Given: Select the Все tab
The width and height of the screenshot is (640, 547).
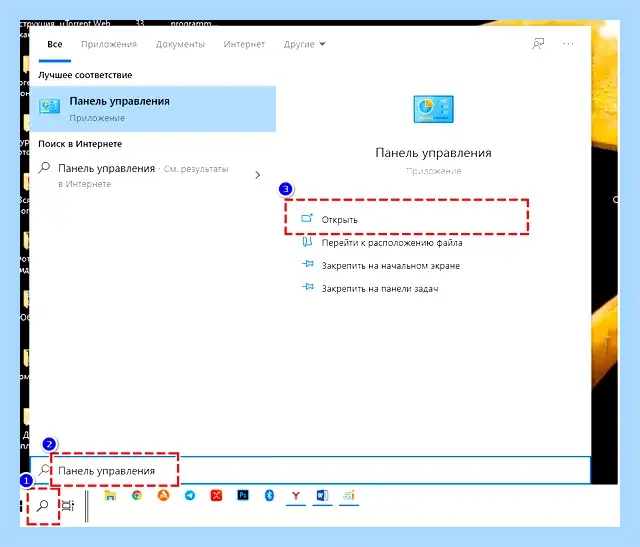Looking at the screenshot, I should coord(55,44).
